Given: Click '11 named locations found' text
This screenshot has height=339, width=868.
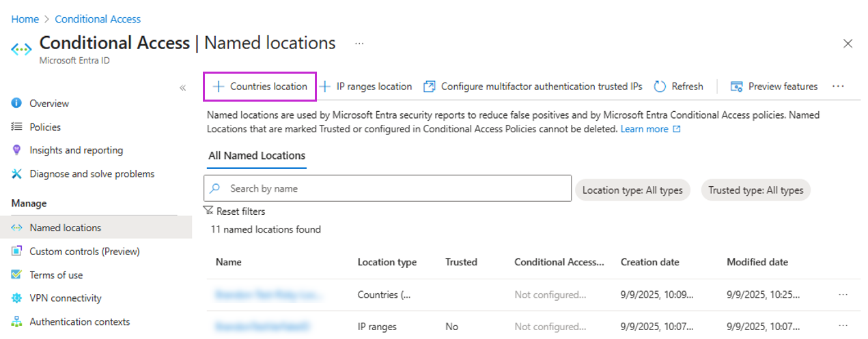Looking at the screenshot, I should click(x=266, y=229).
